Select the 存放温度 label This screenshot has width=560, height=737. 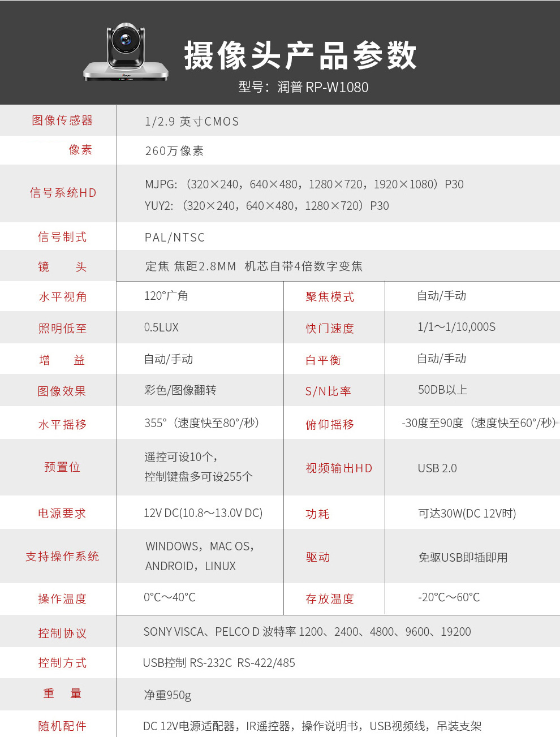tap(330, 599)
